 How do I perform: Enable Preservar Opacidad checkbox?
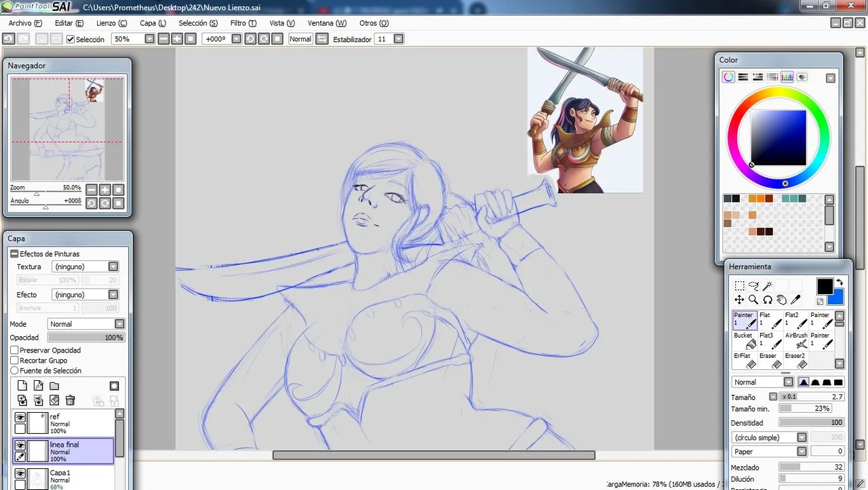[x=14, y=350]
